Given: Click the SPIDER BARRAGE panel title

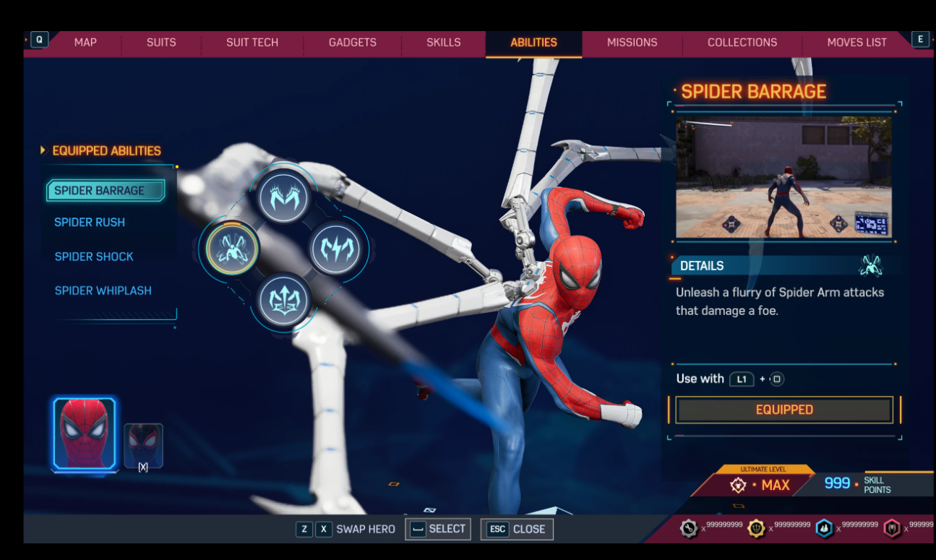Looking at the screenshot, I should tap(753, 92).
